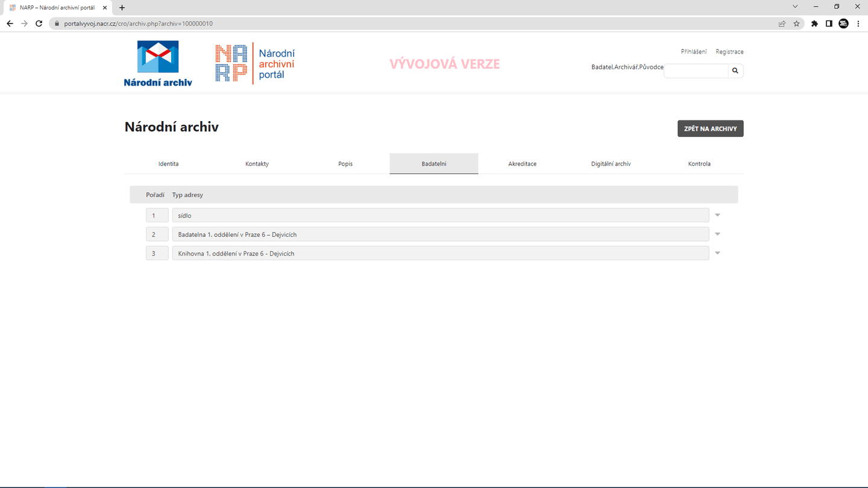Click Badatelna 1. oddělení v Praze 6 text

pos(237,234)
